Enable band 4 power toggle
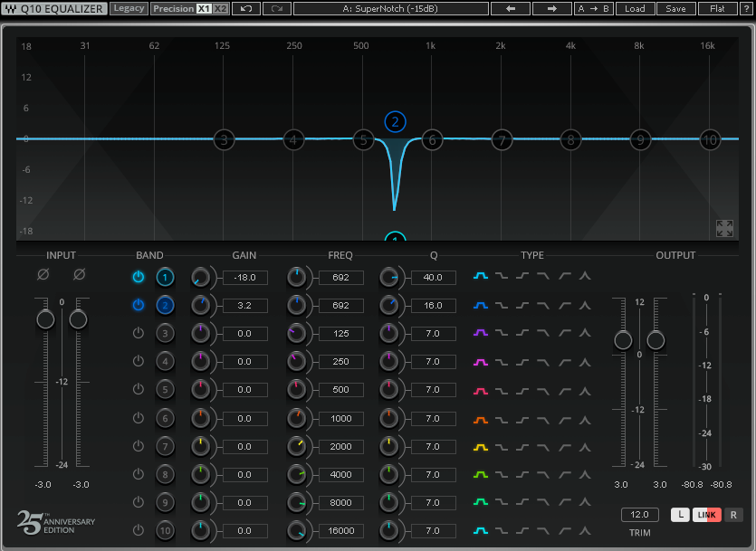Image resolution: width=756 pixels, height=551 pixels. click(139, 361)
